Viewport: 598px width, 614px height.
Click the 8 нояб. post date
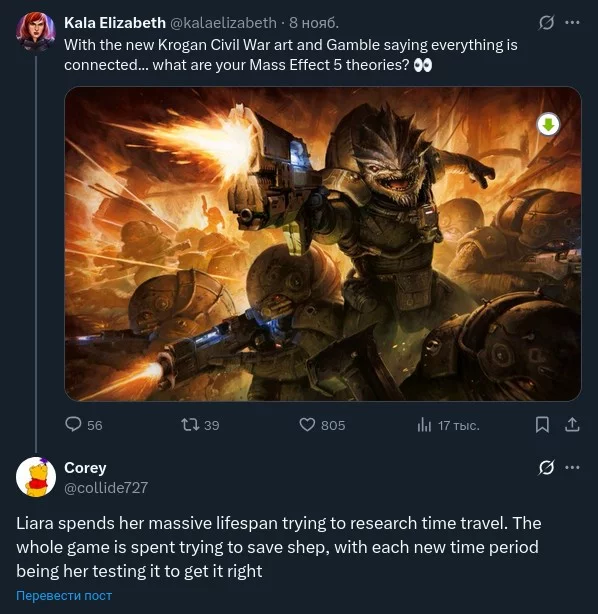click(x=314, y=23)
